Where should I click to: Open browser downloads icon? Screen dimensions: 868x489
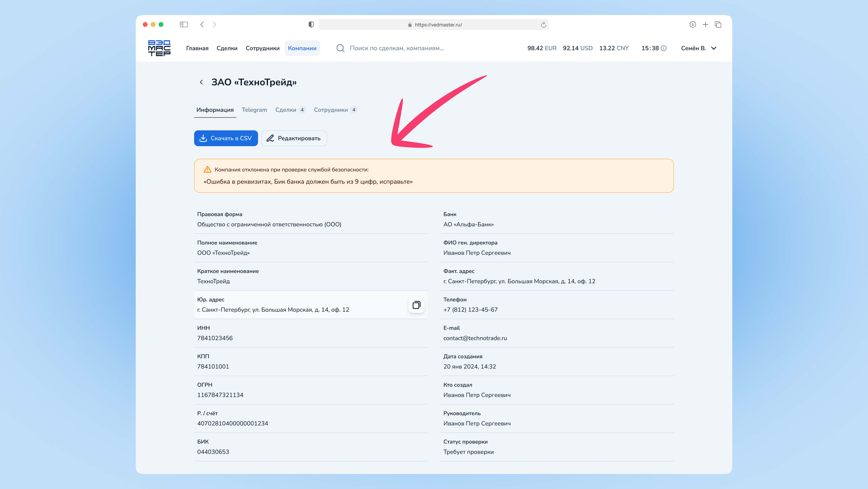[x=693, y=24]
